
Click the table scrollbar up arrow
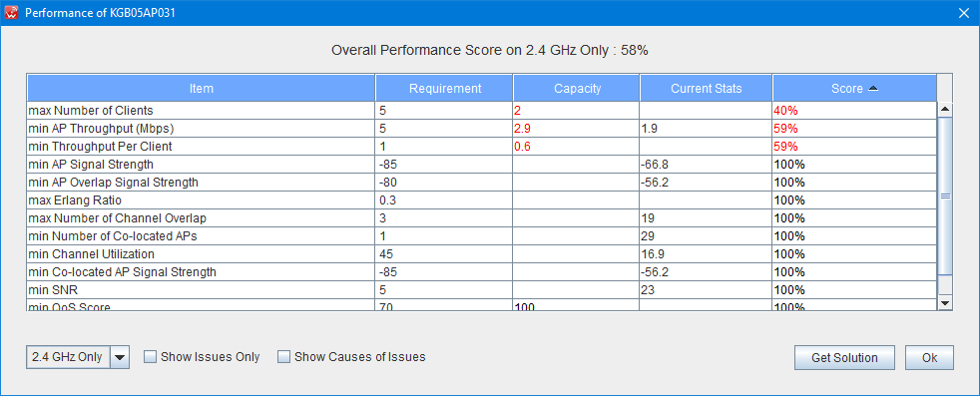pos(945,109)
